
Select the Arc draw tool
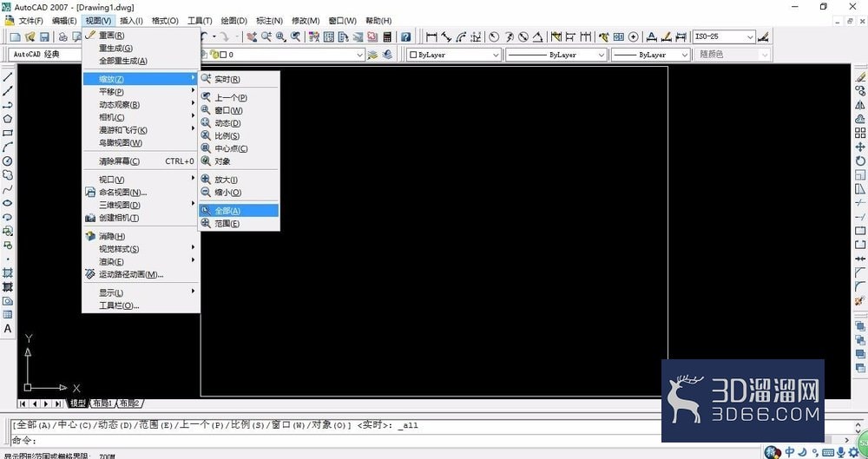click(7, 147)
